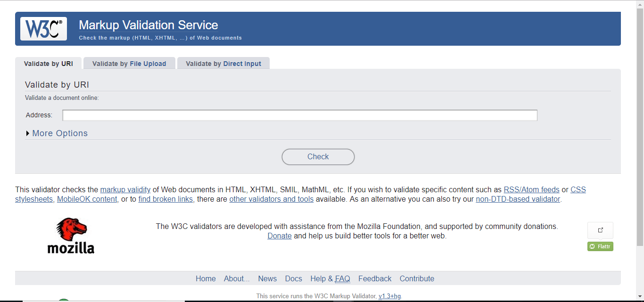Viewport: 644px width, 302px height.
Task: Open other validators and tools link
Action: pos(271,199)
